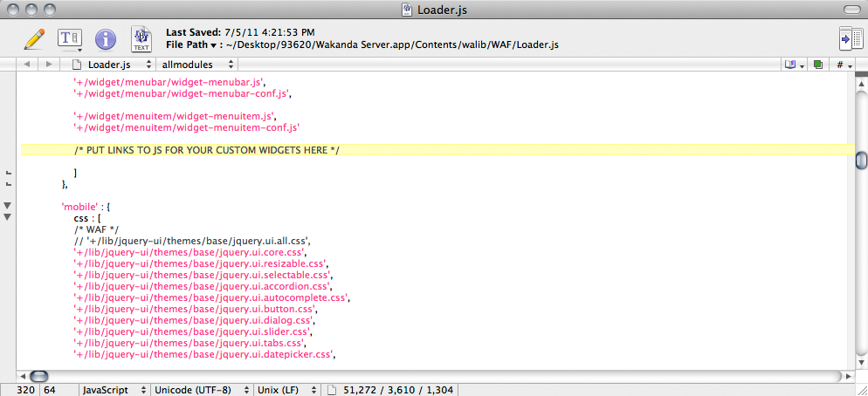Go to next document with forward arrow
868x396 pixels.
[x=47, y=65]
